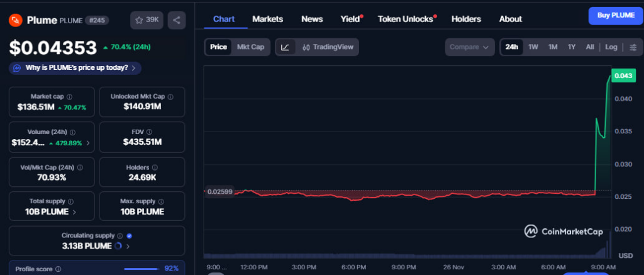Toggle chart to Mkt Cap view
Screen dimensions: 644x275
[250, 47]
